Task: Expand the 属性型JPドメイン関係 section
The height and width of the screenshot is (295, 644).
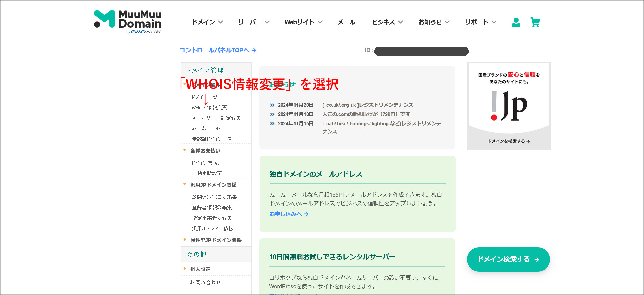Action: coord(185,239)
